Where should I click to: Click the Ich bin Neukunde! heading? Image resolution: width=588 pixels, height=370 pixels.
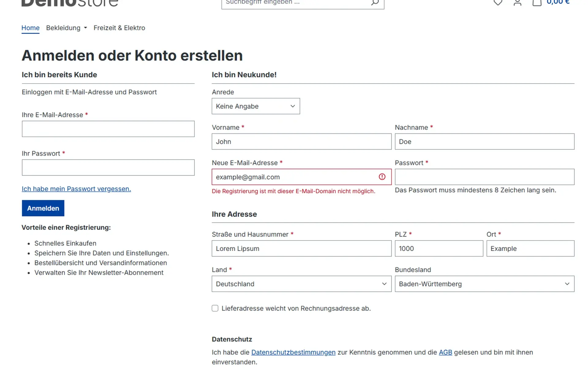pos(244,75)
